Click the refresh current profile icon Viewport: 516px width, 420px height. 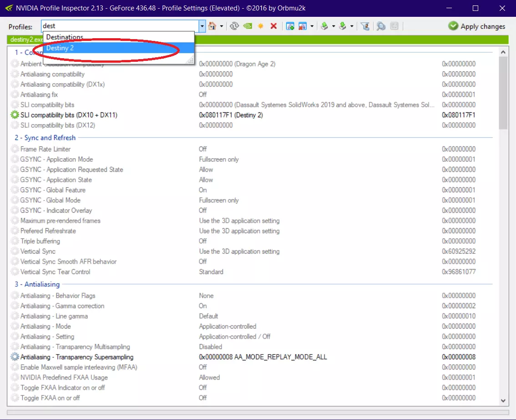(x=234, y=26)
